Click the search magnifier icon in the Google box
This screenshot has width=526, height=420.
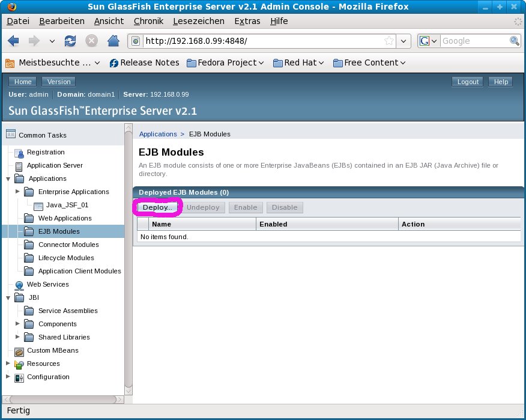(x=514, y=41)
